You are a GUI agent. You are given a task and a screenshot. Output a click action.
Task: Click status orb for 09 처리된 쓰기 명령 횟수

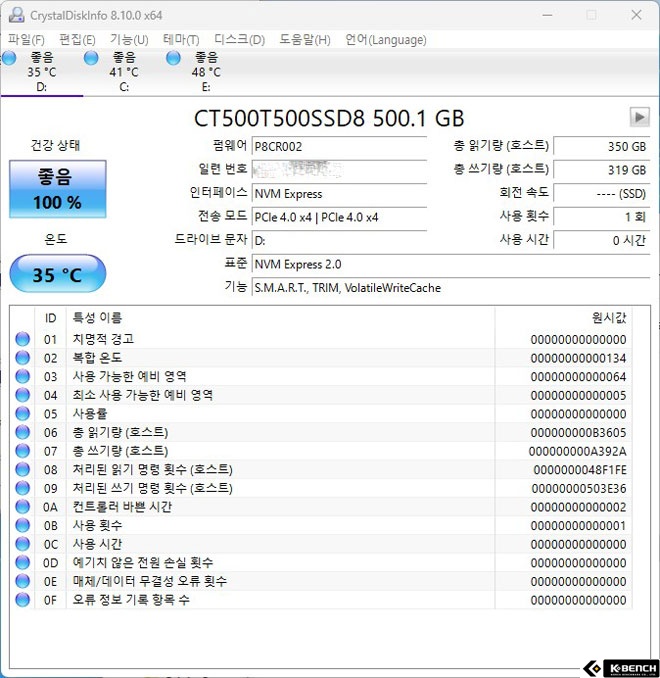click(22, 488)
